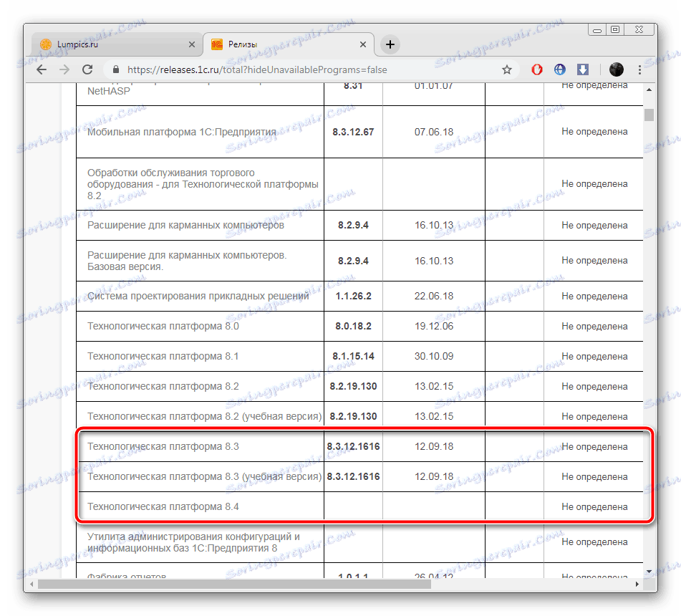The width and height of the screenshot is (681, 616).
Task: Maximize the browser window
Action: 615,29
